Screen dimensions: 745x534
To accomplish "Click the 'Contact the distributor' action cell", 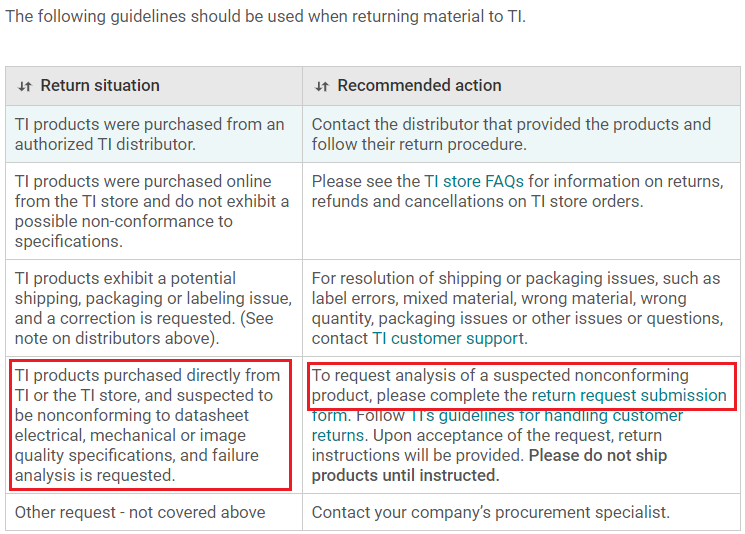I will tap(510, 134).
